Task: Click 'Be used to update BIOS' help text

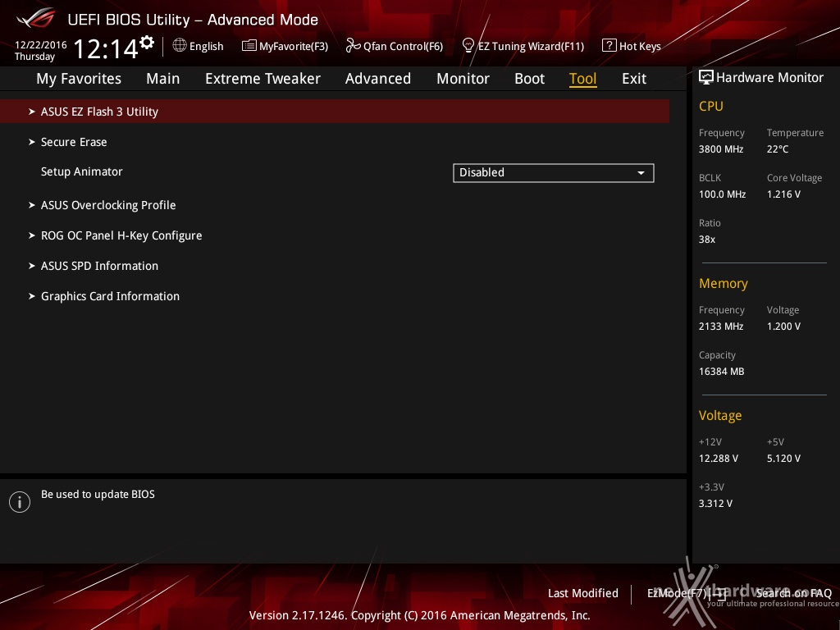Action: 98,494
